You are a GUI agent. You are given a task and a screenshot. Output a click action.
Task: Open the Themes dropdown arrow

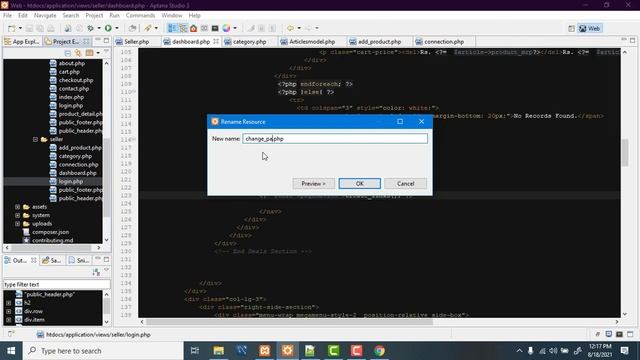(235, 28)
